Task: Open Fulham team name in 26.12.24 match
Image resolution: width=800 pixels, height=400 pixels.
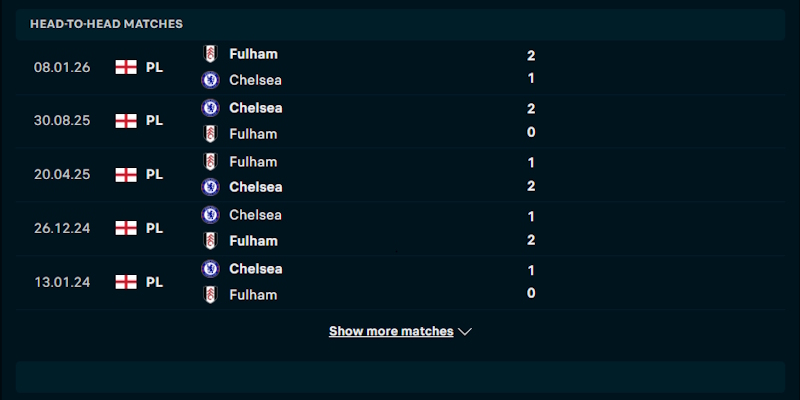Action: [x=254, y=241]
